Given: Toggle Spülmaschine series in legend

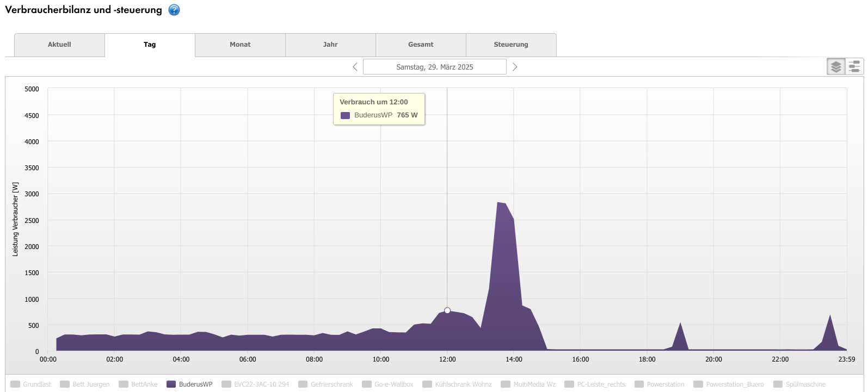Looking at the screenshot, I should (x=799, y=384).
